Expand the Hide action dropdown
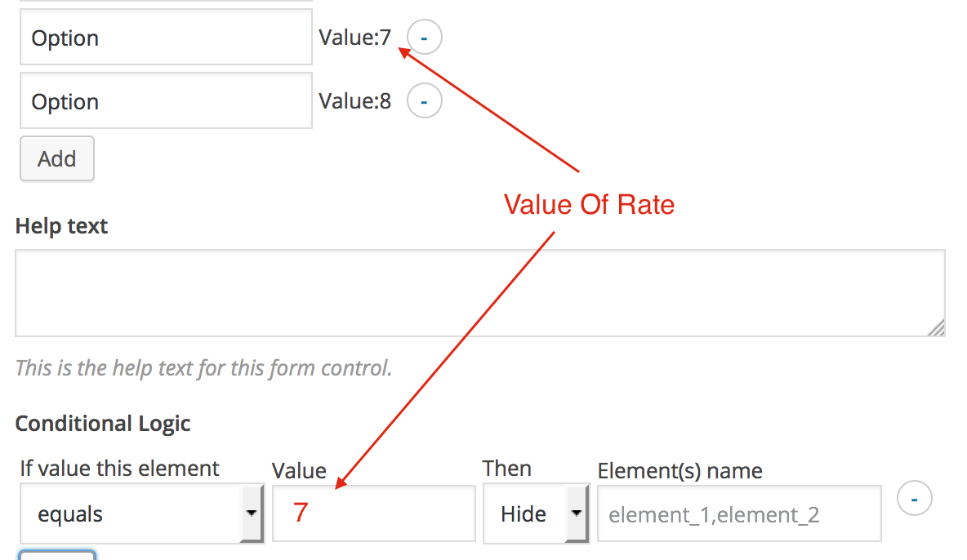This screenshot has width=967, height=560. click(x=536, y=514)
